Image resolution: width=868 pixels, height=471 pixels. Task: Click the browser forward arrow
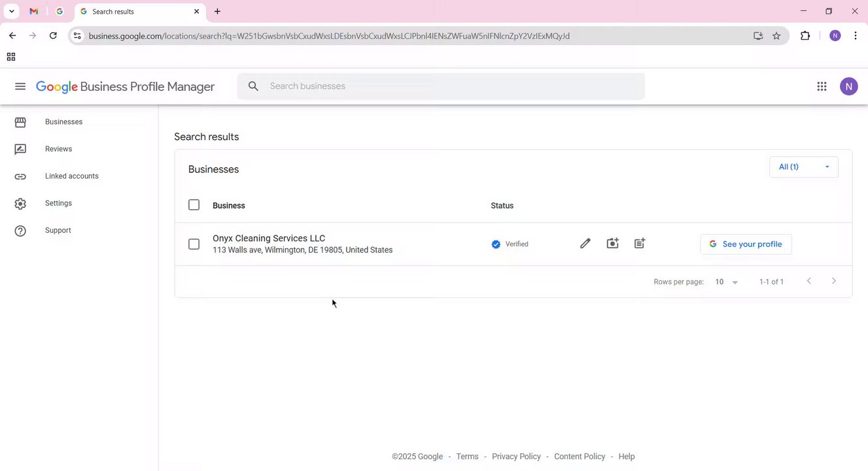pos(33,36)
